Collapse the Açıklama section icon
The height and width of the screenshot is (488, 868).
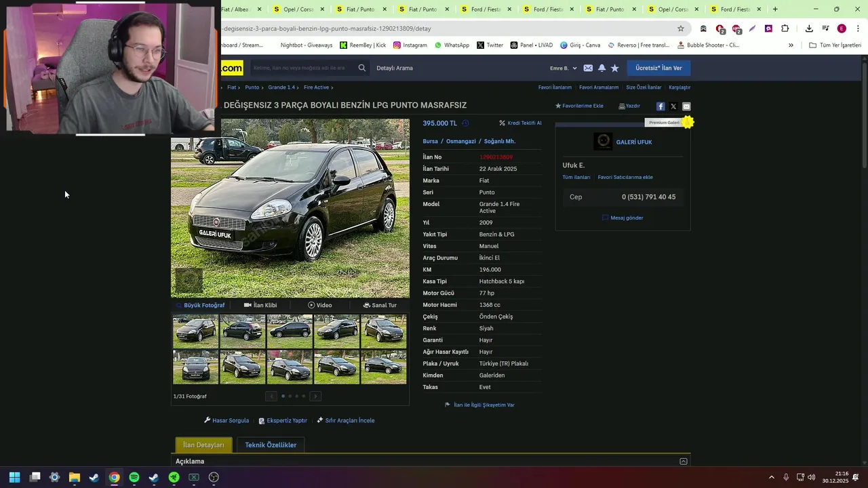(x=684, y=462)
